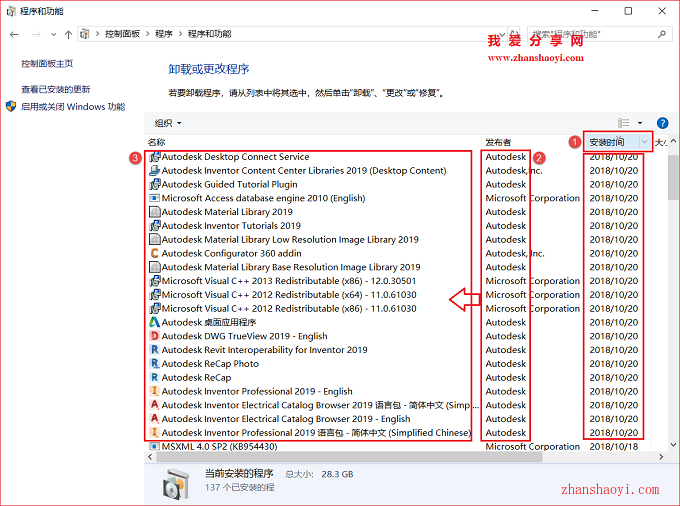Screen dimensions: 680x506
Task: Go up one folder level
Action: click(x=68, y=34)
